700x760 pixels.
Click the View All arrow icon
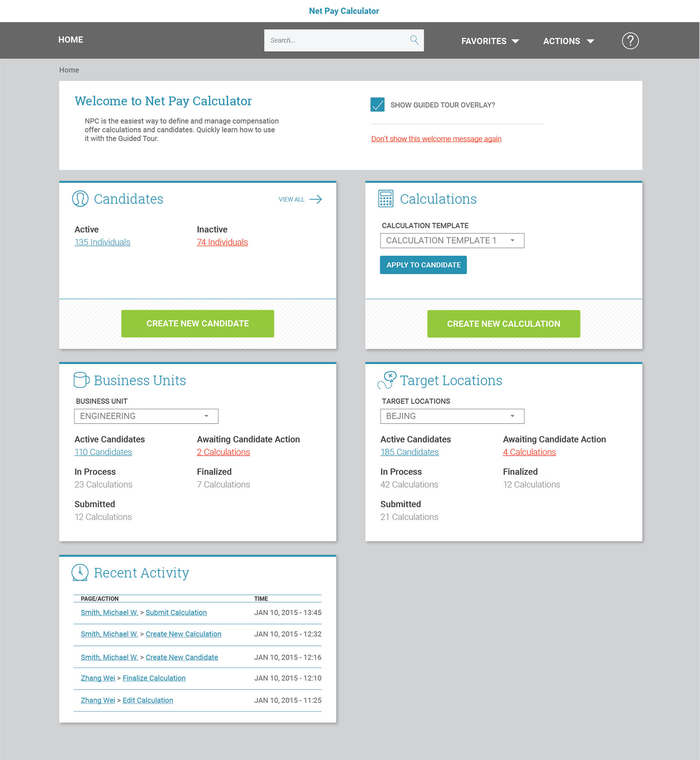tap(315, 199)
